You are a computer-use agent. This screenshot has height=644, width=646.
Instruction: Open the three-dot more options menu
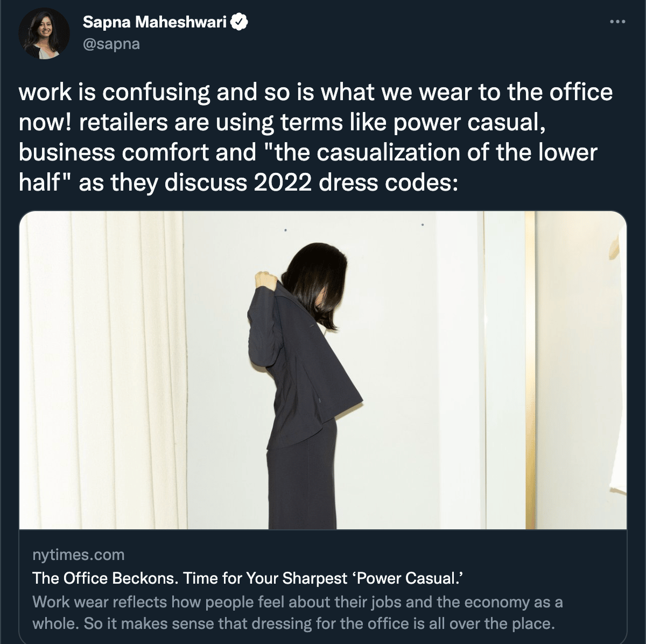[617, 22]
